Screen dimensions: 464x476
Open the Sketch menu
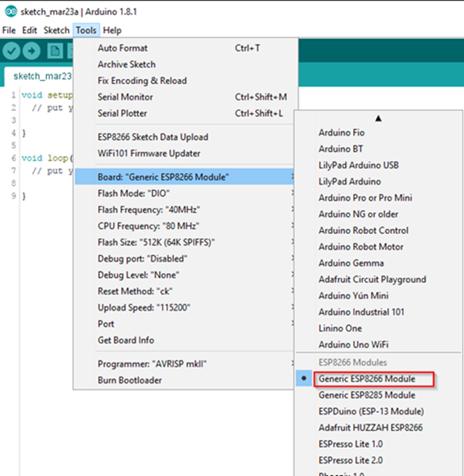[x=57, y=30]
